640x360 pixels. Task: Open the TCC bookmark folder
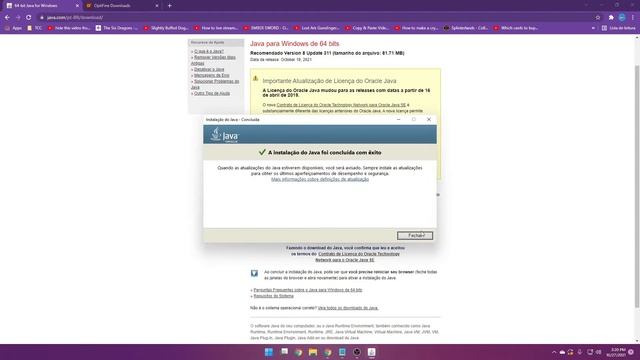(x=35, y=28)
